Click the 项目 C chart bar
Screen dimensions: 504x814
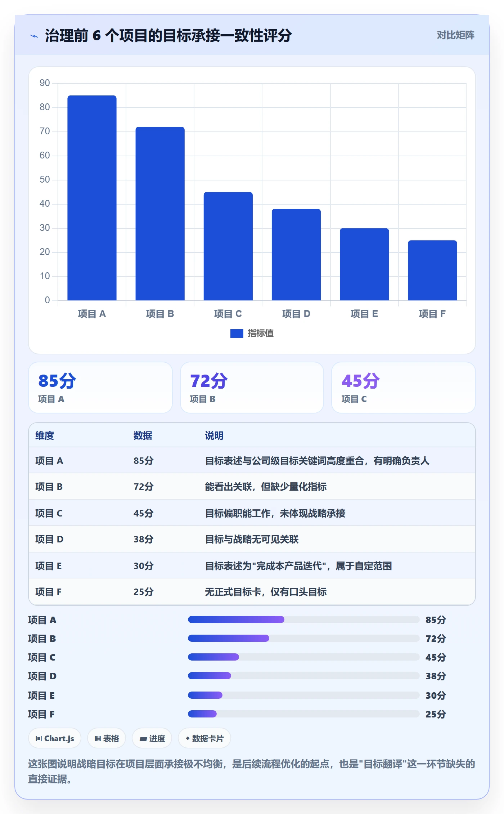pos(228,246)
